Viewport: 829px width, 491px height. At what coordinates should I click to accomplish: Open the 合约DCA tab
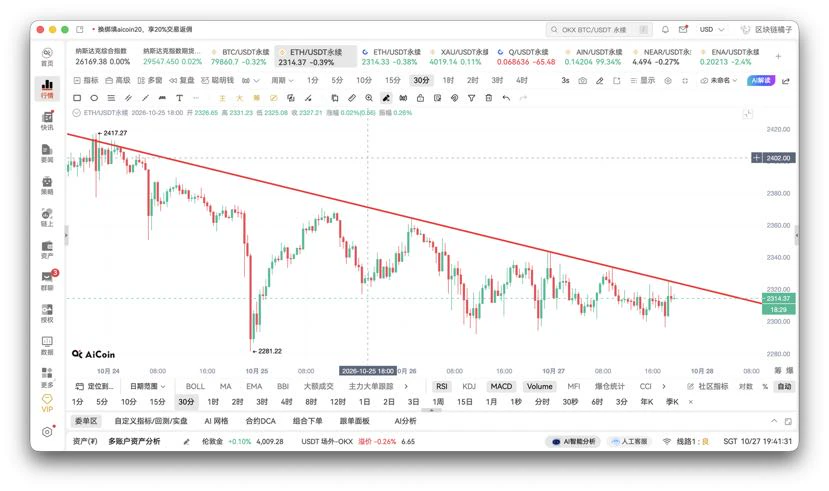(x=260, y=421)
